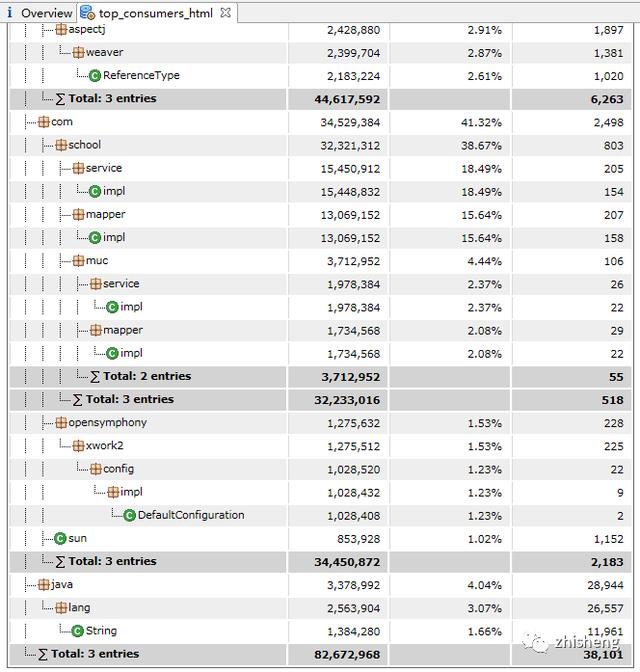Click the aspectj package entry
640x672 pixels.
[x=87, y=30]
